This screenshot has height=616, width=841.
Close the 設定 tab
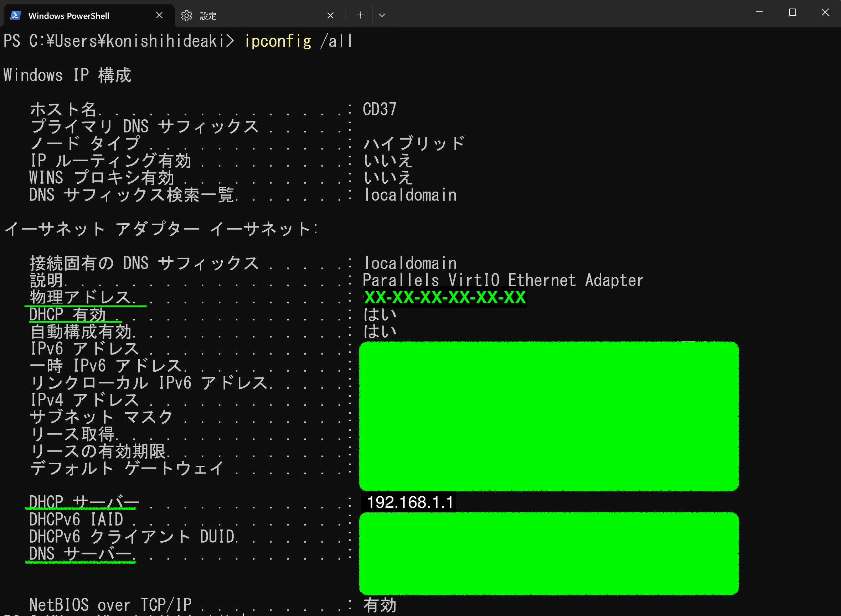coord(330,15)
